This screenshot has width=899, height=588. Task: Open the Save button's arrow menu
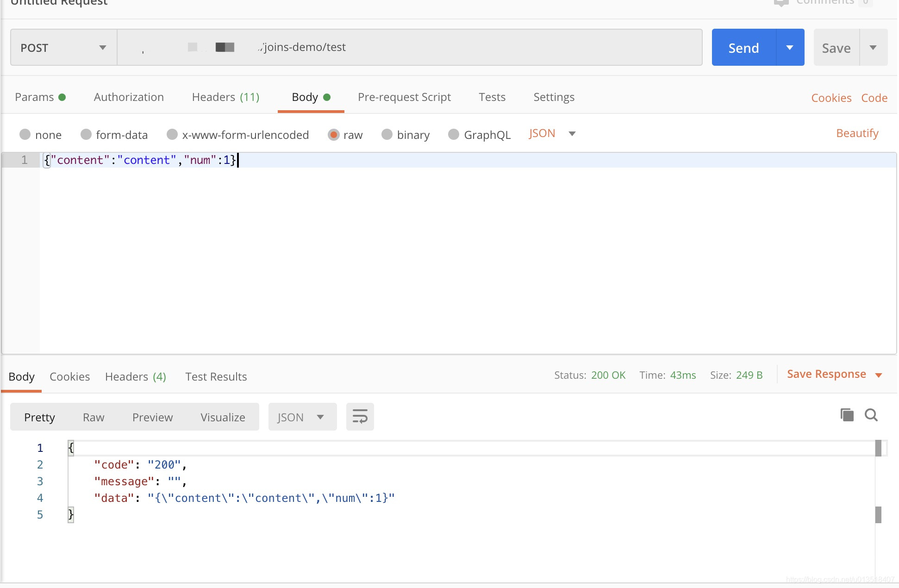click(873, 47)
